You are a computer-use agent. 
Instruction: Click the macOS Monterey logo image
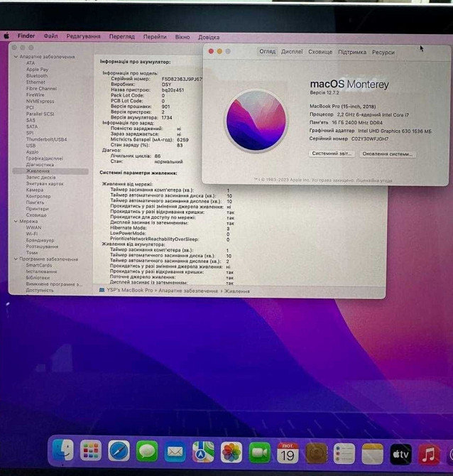256,121
